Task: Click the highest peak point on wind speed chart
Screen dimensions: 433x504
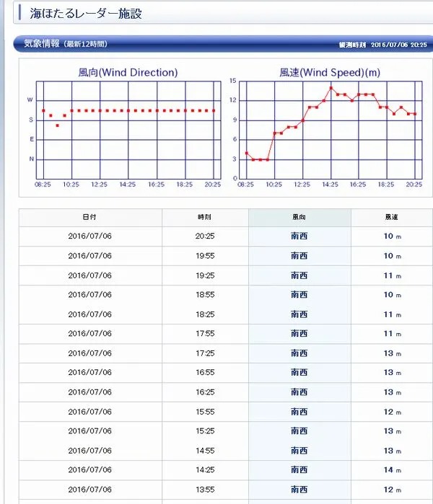Action: (x=331, y=88)
